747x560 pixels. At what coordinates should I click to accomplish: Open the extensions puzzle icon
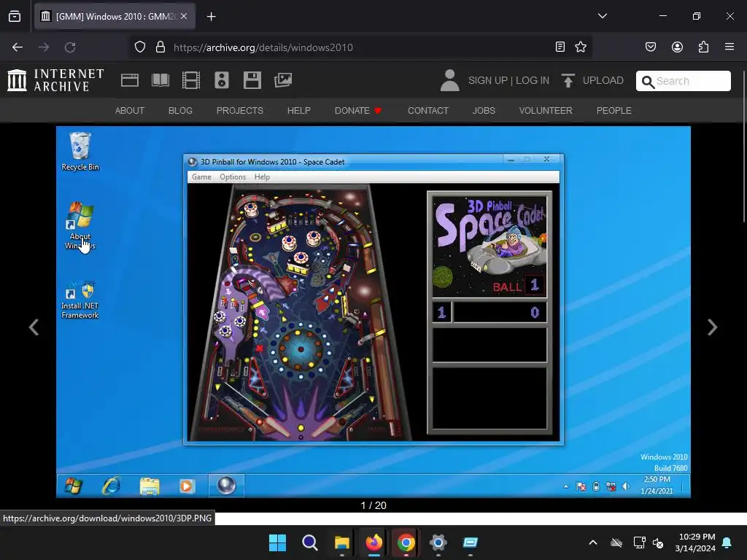(x=704, y=47)
